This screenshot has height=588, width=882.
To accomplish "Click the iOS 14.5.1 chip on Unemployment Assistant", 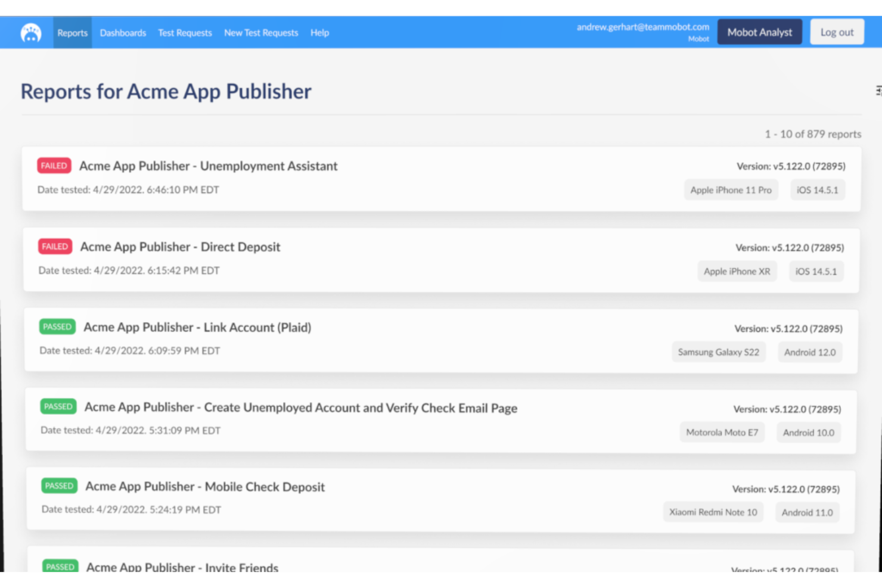I will click(817, 189).
